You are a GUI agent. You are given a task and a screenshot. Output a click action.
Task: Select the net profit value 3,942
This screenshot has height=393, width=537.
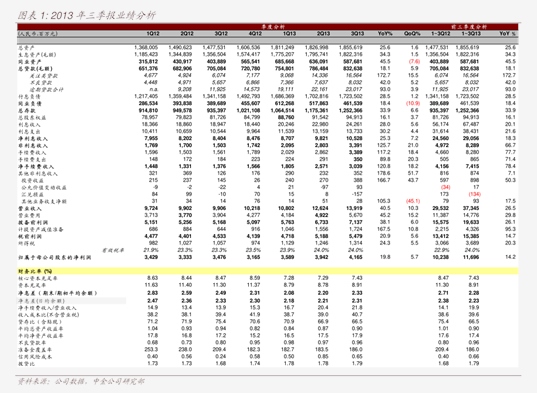tap(321, 257)
